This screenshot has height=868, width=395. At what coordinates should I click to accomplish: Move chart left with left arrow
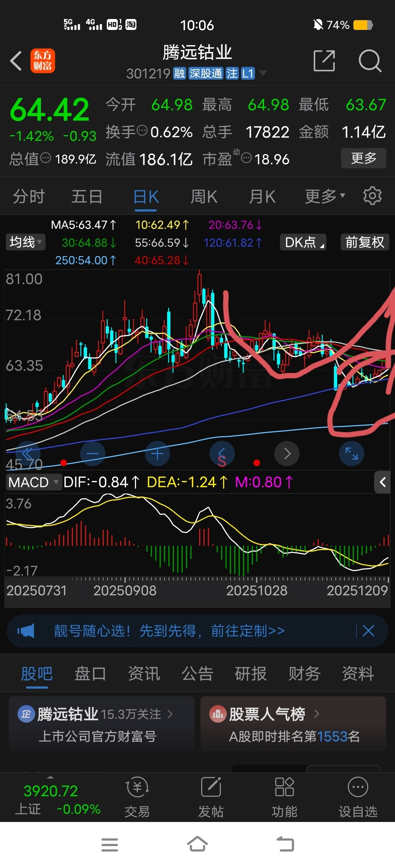pyautogui.click(x=222, y=453)
